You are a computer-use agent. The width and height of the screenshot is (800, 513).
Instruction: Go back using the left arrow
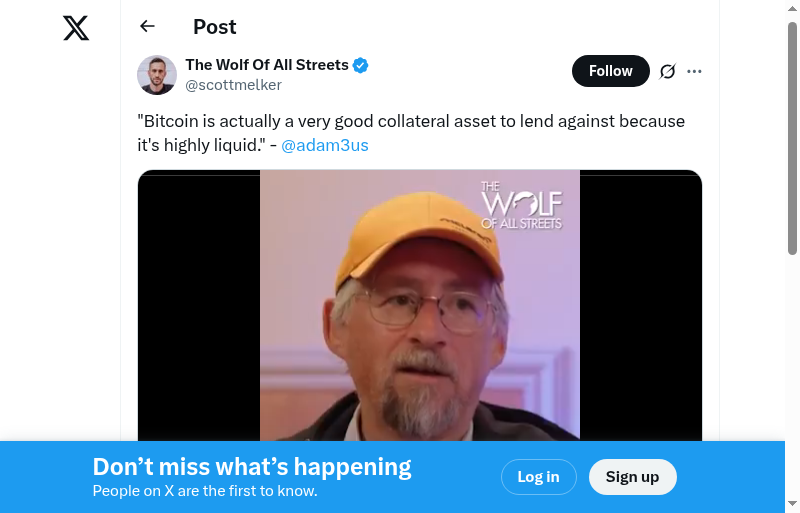tap(148, 27)
